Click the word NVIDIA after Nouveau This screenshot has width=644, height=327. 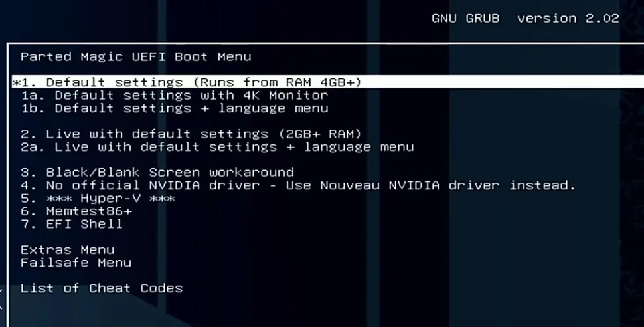(x=414, y=185)
